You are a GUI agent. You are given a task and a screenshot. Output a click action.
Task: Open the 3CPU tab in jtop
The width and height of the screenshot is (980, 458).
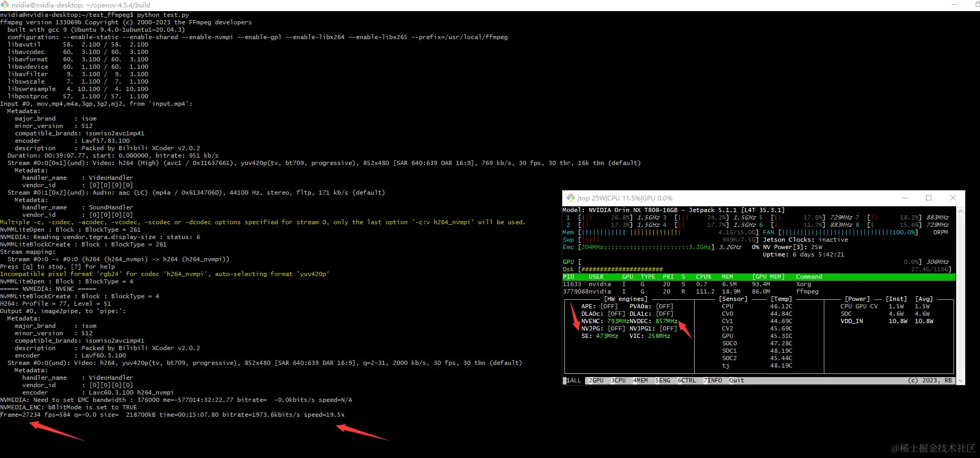618,380
